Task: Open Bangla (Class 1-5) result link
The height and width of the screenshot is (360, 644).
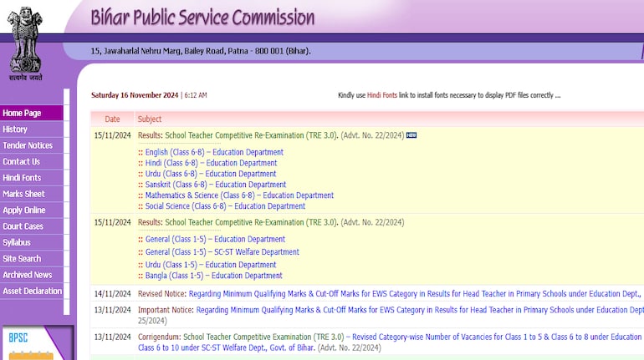Action: 213,276
